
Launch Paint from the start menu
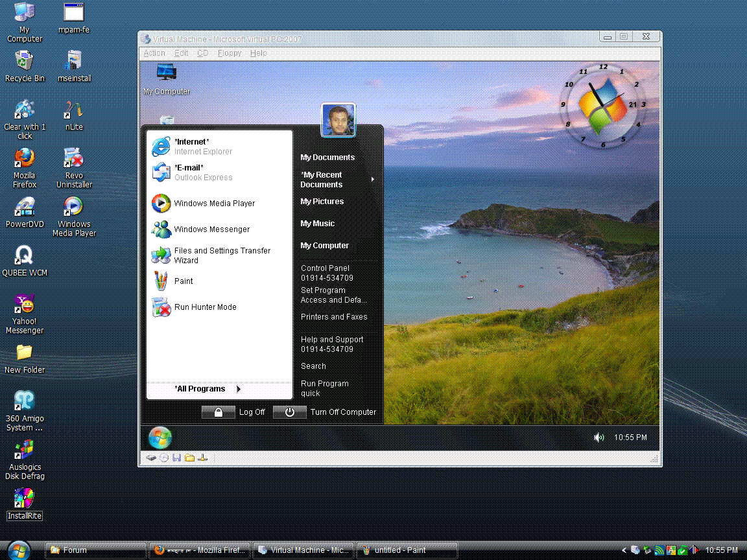click(219, 281)
